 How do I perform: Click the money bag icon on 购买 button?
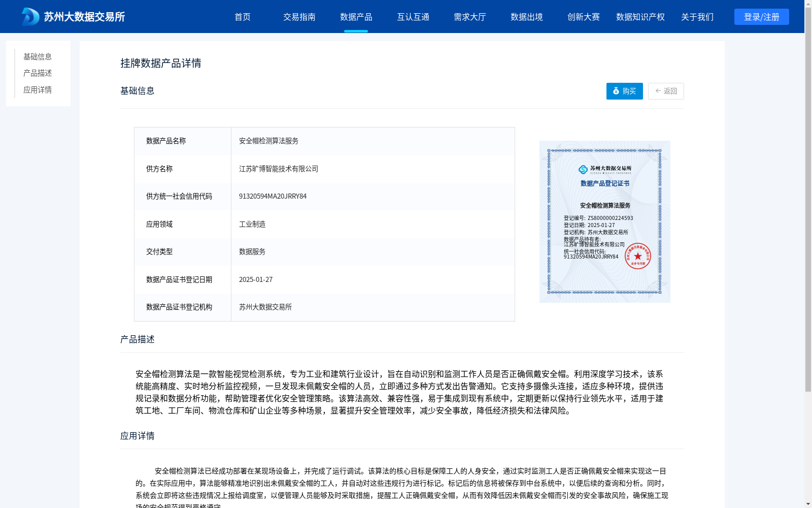click(616, 91)
